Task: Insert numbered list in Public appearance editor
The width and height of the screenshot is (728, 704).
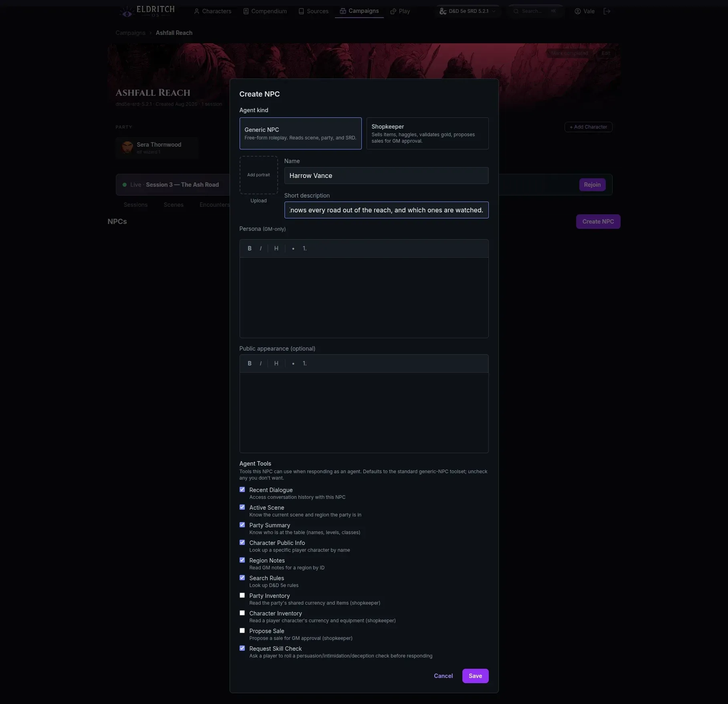Action: [x=305, y=363]
